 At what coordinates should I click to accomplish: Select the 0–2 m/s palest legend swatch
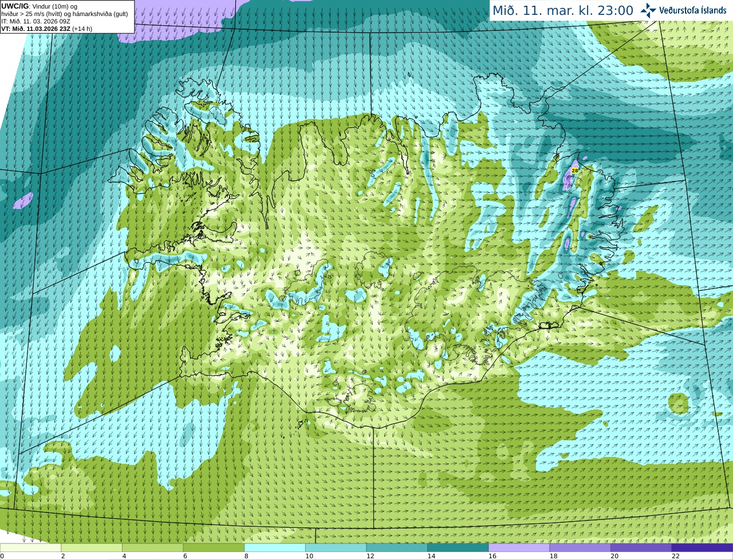[30, 547]
